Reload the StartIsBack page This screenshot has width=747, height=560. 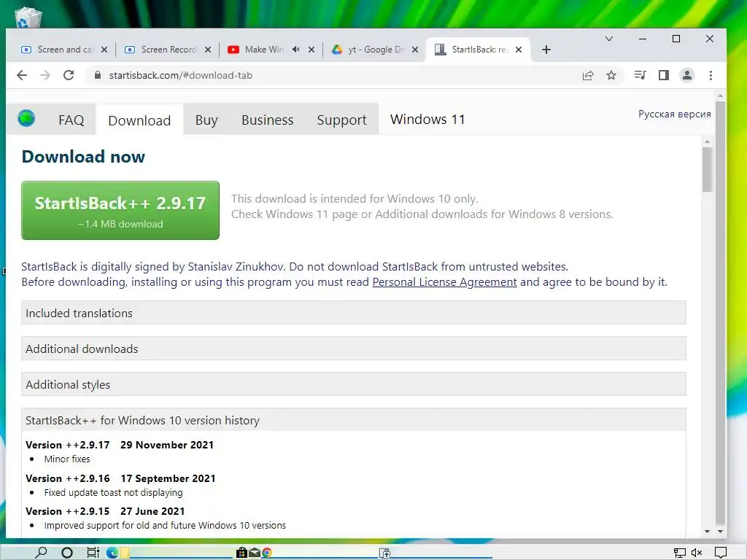coord(69,75)
